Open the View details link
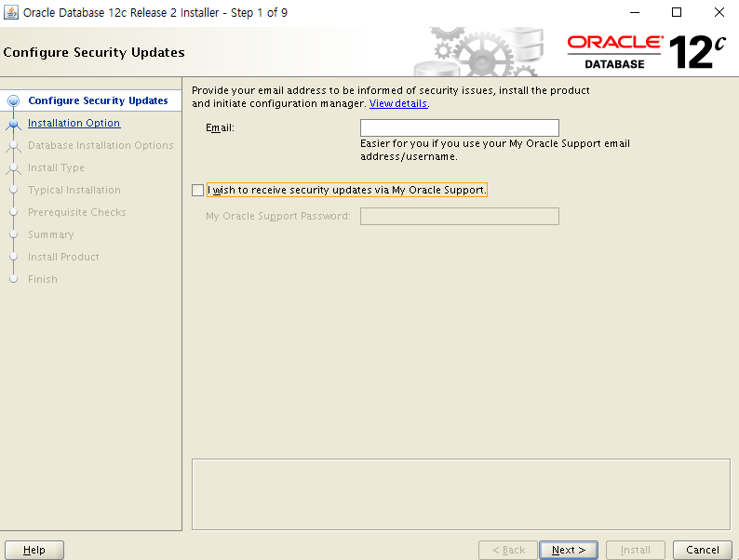This screenshot has height=560, width=739. point(398,103)
